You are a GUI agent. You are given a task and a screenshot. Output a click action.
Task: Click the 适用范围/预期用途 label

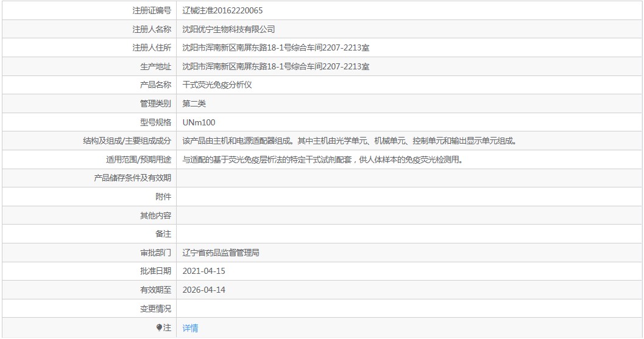pos(138,159)
